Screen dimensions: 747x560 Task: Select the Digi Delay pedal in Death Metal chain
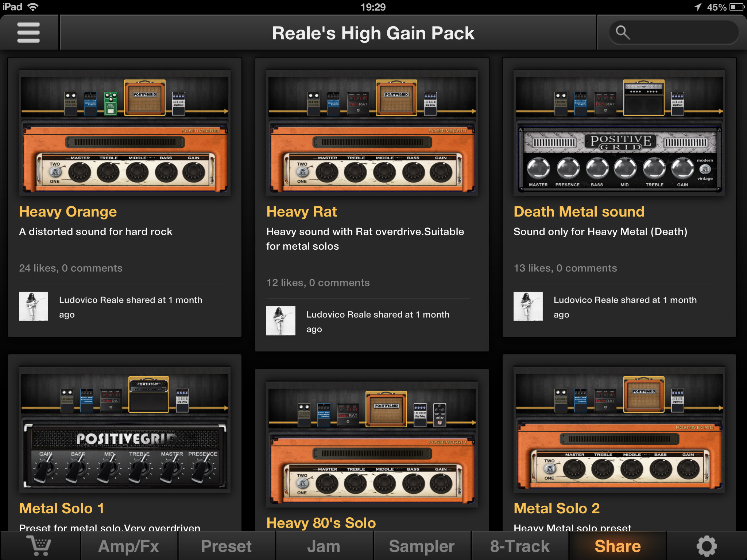677,104
